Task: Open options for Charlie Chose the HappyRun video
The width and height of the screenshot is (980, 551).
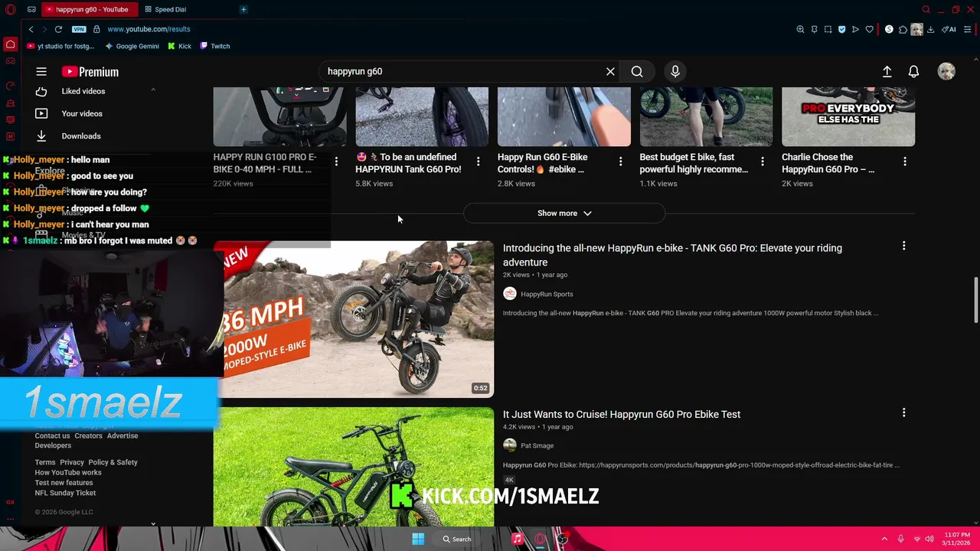Action: (x=905, y=161)
